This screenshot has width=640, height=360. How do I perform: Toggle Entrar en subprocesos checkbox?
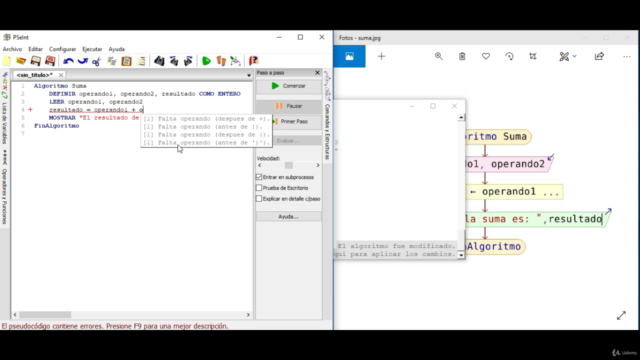tap(259, 177)
